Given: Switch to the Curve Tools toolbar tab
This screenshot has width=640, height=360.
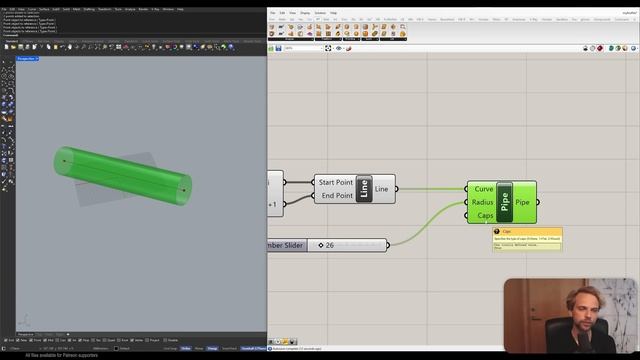Looking at the screenshot, I should pyautogui.click(x=151, y=41).
